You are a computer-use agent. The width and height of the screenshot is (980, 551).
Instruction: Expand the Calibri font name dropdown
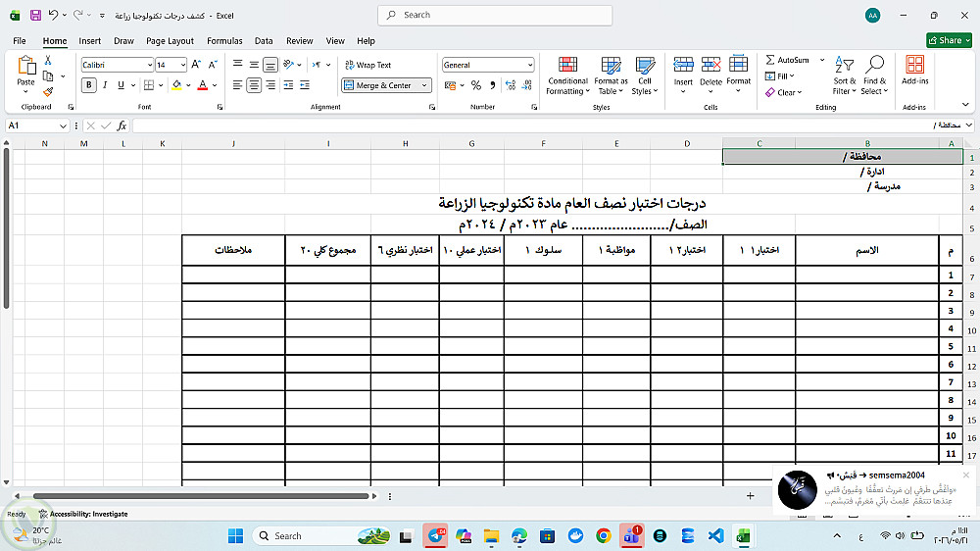point(149,65)
